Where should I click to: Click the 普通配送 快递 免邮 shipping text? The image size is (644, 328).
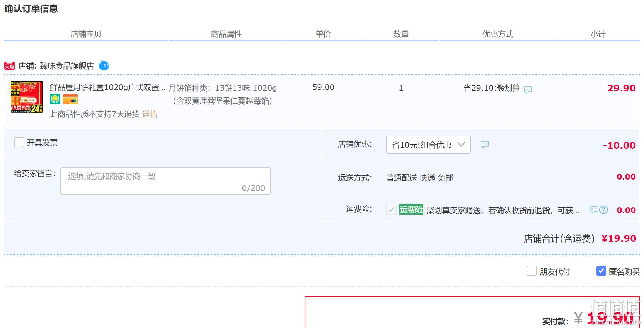tap(420, 178)
